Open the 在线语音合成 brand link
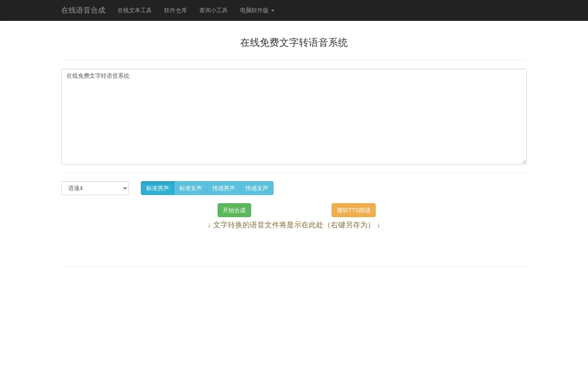 coord(83,10)
